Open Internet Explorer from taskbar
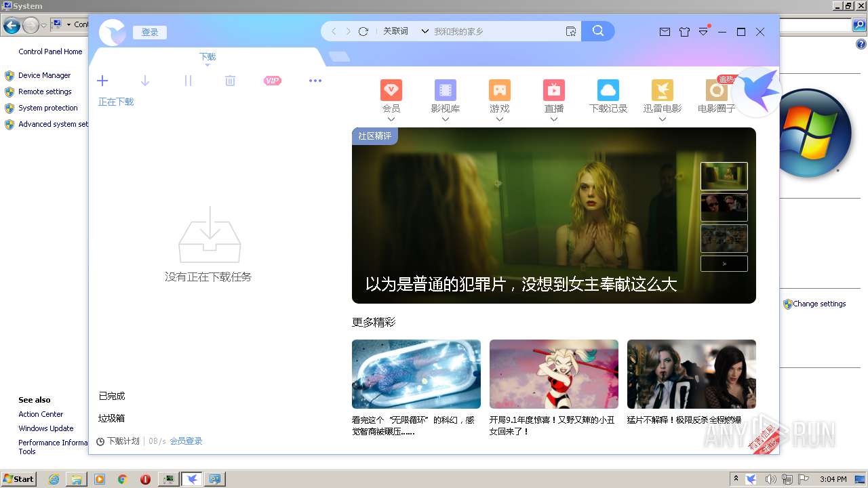Viewport: 868px width, 488px height. coord(54,479)
